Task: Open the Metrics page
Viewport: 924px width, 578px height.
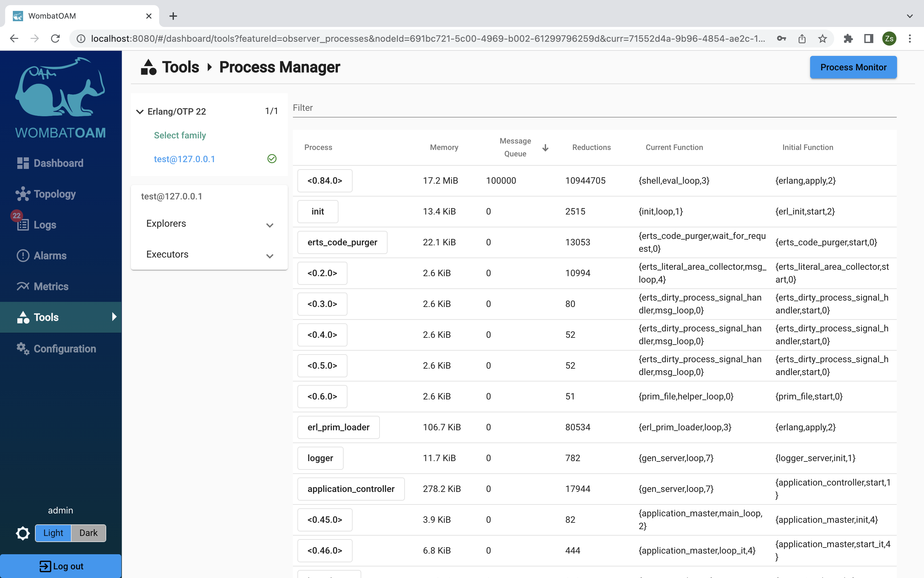Action: (x=42, y=286)
